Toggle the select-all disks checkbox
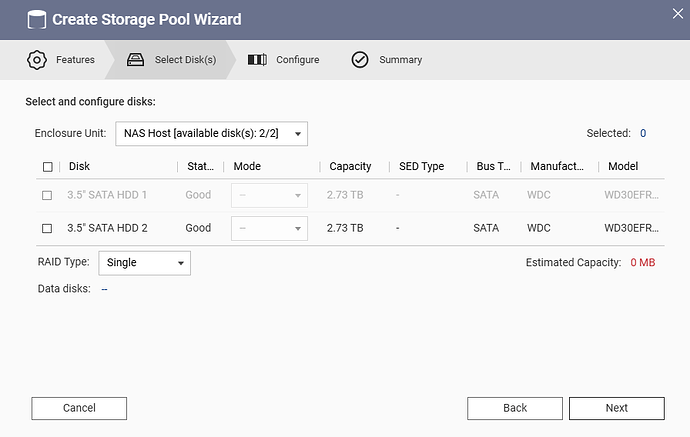 coord(48,167)
